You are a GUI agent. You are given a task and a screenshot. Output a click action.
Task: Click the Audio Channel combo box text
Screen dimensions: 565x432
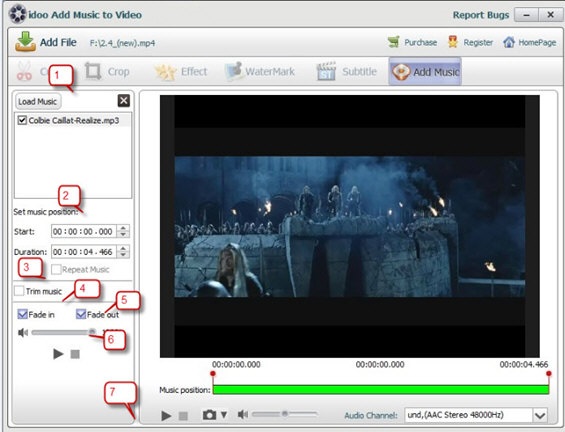click(x=468, y=415)
